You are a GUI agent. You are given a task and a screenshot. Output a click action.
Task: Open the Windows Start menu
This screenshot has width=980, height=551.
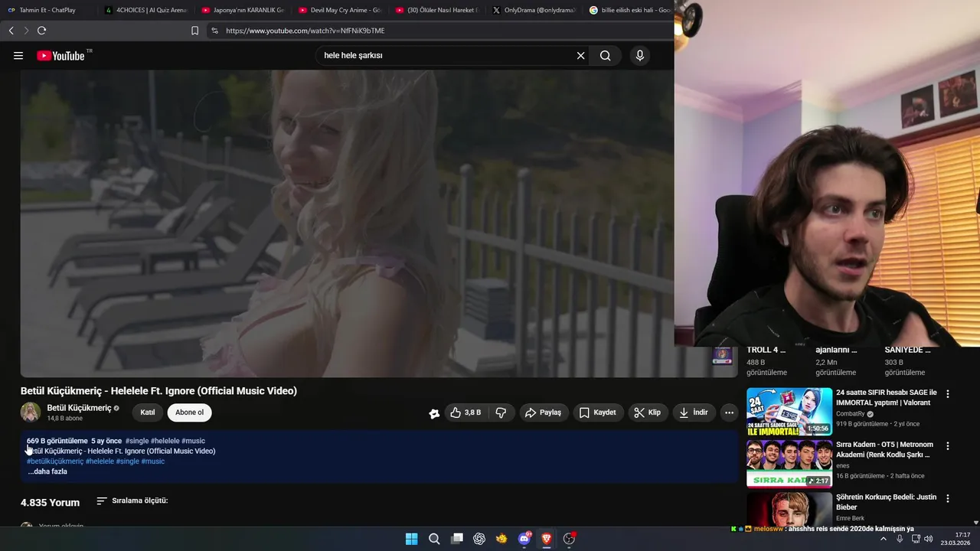(x=411, y=539)
